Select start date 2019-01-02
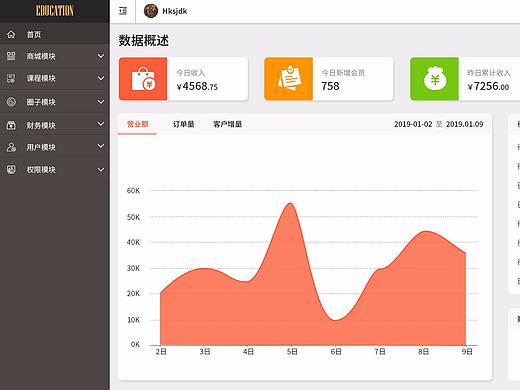 [413, 124]
